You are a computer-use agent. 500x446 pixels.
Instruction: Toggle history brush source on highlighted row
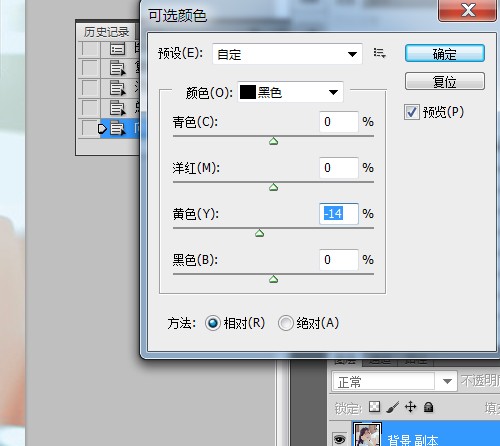click(89, 129)
